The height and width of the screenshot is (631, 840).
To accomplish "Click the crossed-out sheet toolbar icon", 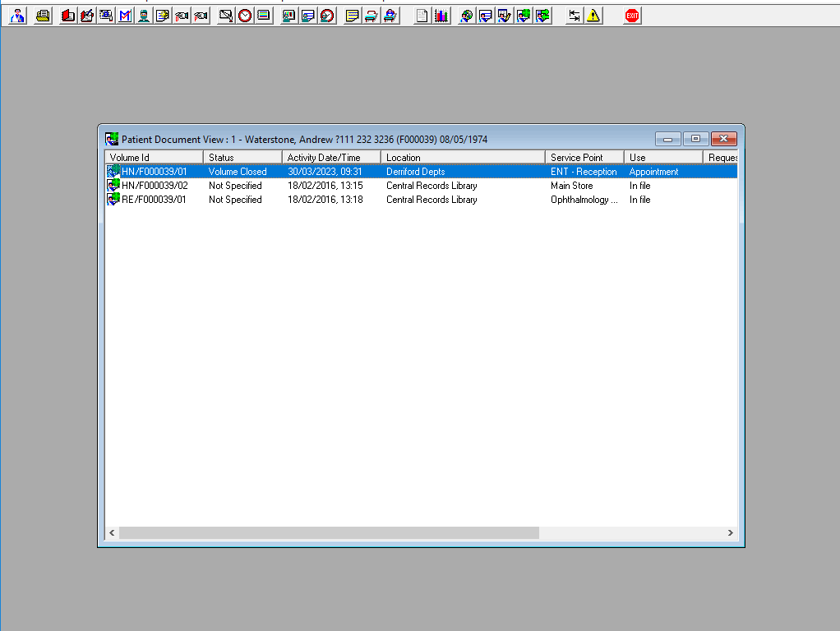I will pyautogui.click(x=226, y=16).
